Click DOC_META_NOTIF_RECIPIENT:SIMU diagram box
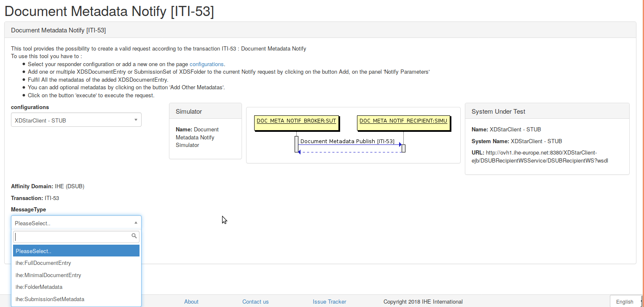 pyautogui.click(x=403, y=121)
